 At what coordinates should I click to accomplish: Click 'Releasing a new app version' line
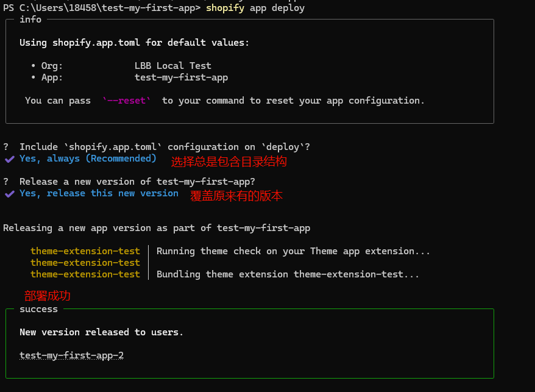pyautogui.click(x=157, y=228)
